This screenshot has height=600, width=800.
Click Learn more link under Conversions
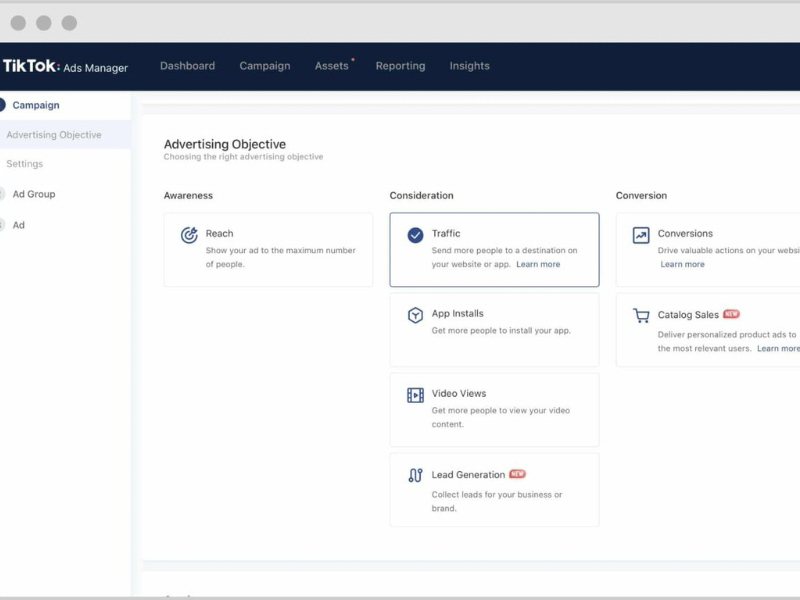(682, 265)
